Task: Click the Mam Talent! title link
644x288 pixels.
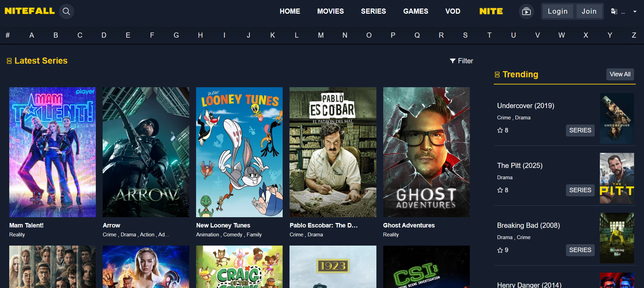Action: coord(26,225)
